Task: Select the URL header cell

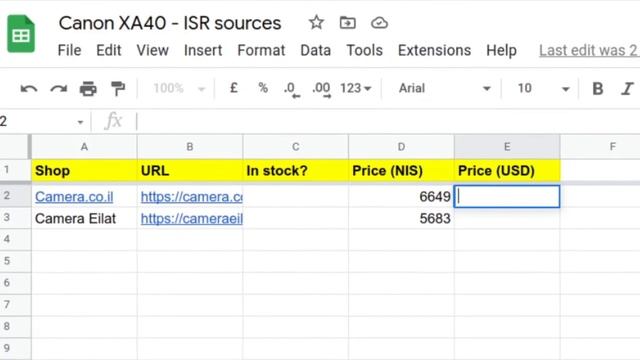Action: (190, 170)
